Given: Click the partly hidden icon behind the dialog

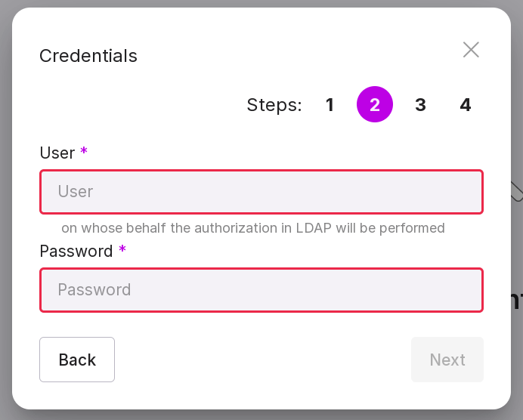Looking at the screenshot, I should [517, 192].
